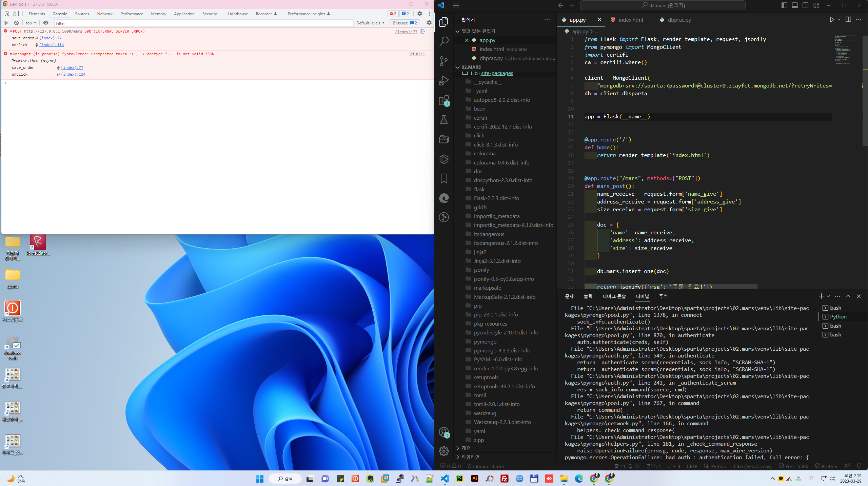Focus the console Filter input field
This screenshot has width=868, height=486.
[x=203, y=23]
